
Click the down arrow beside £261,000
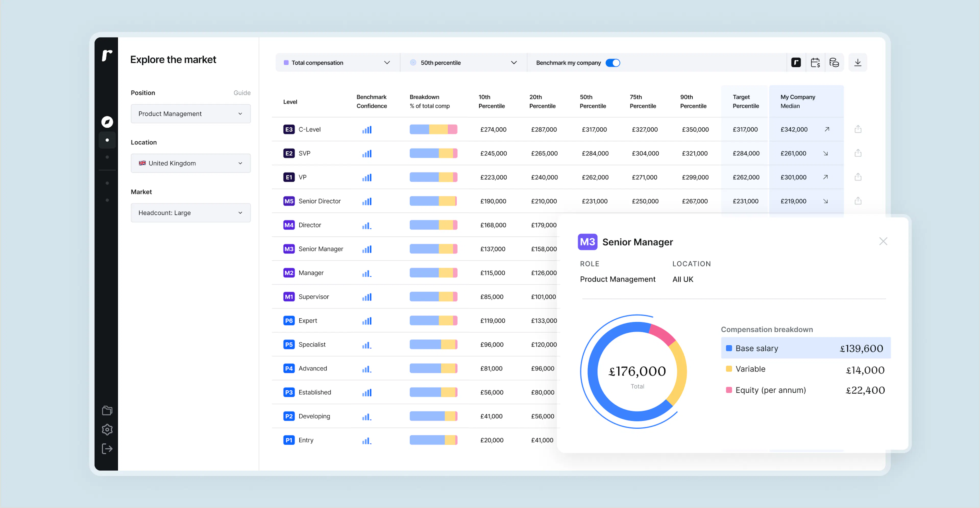pos(826,153)
